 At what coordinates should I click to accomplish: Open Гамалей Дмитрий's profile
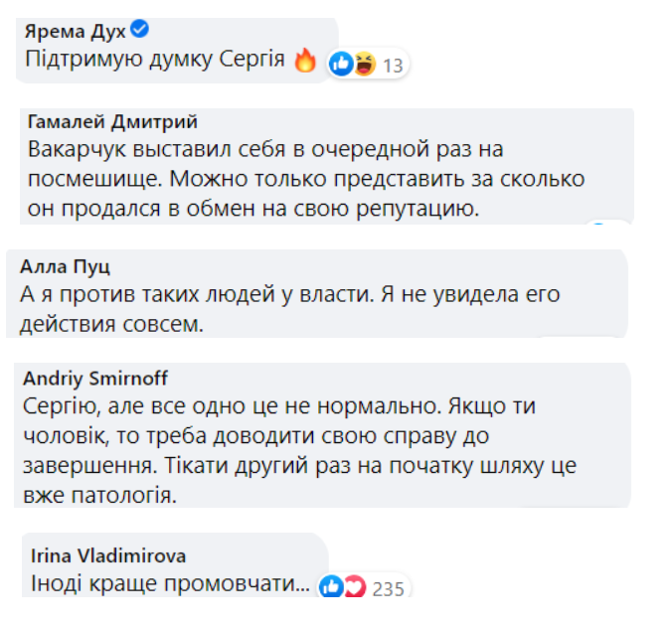click(112, 121)
